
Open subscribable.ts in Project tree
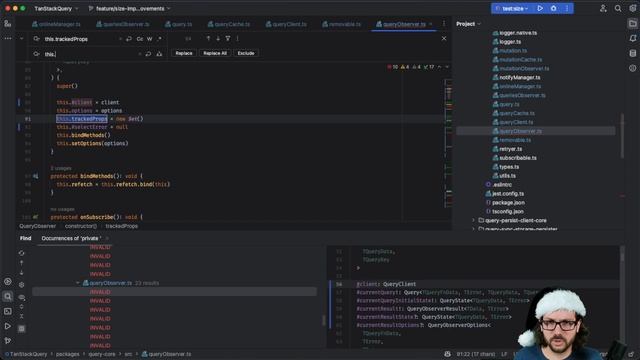[518, 158]
